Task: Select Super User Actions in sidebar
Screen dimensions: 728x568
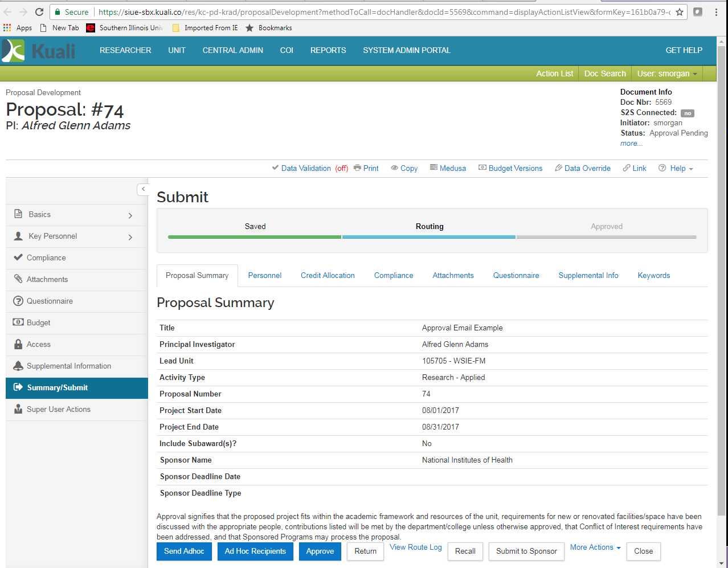Action: [x=58, y=409]
